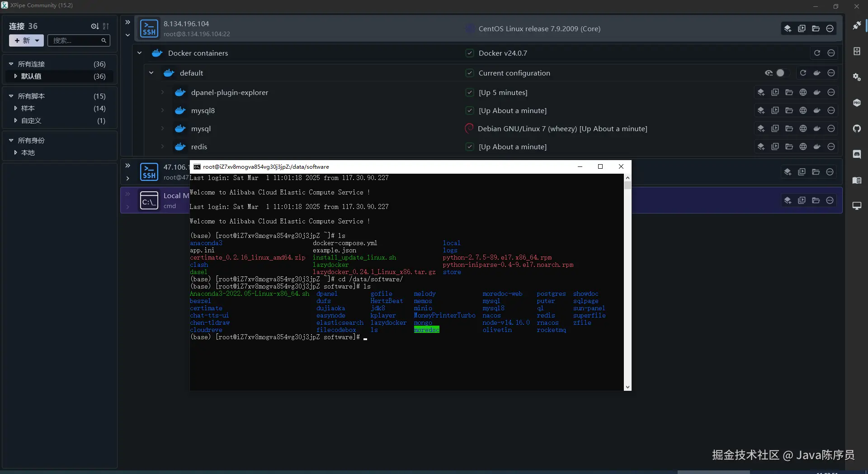The width and height of the screenshot is (868, 474).
Task: Click the scroll-down arrow in the terminal window
Action: [x=627, y=387]
